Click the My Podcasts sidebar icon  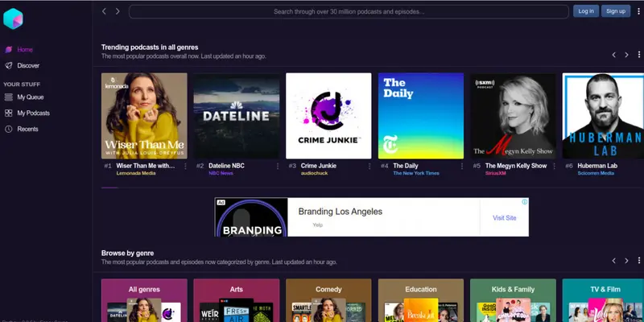pyautogui.click(x=9, y=114)
